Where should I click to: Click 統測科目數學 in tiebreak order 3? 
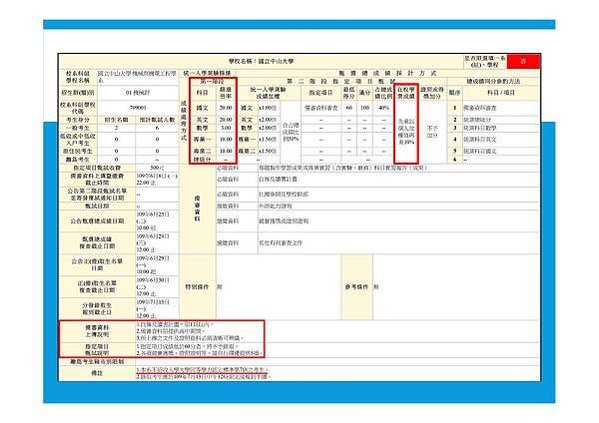pyautogui.click(x=480, y=128)
